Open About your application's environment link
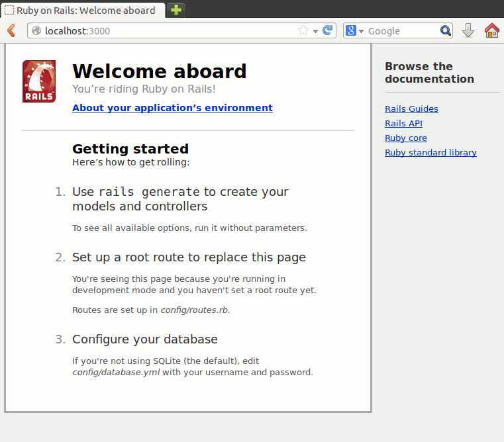This screenshot has height=442, width=504. 172,108
